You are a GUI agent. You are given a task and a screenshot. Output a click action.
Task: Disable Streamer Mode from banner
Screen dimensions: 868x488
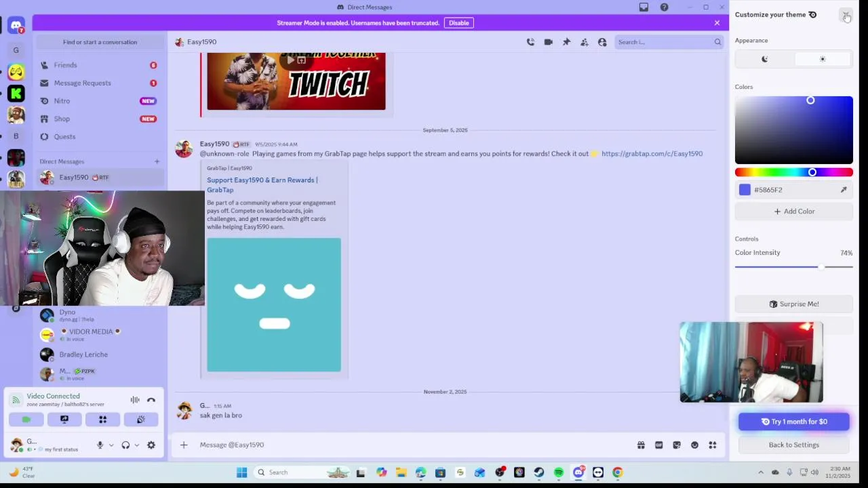(458, 23)
